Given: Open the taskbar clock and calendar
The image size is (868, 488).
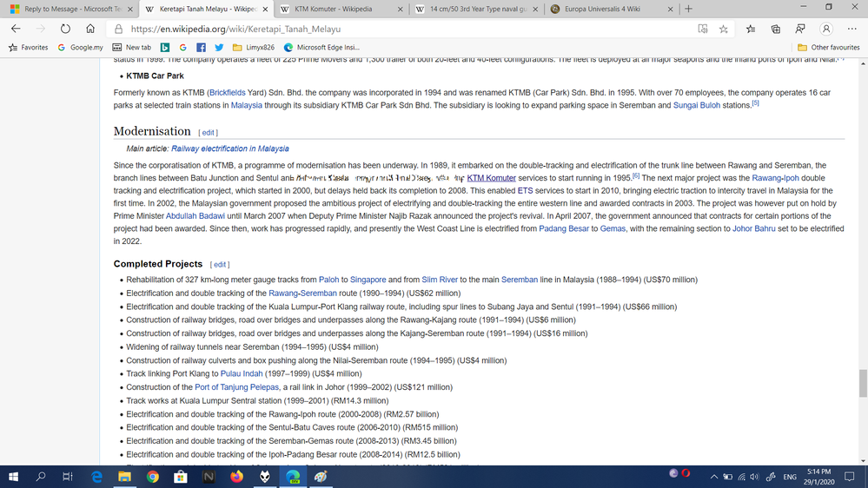Looking at the screenshot, I should (818, 477).
